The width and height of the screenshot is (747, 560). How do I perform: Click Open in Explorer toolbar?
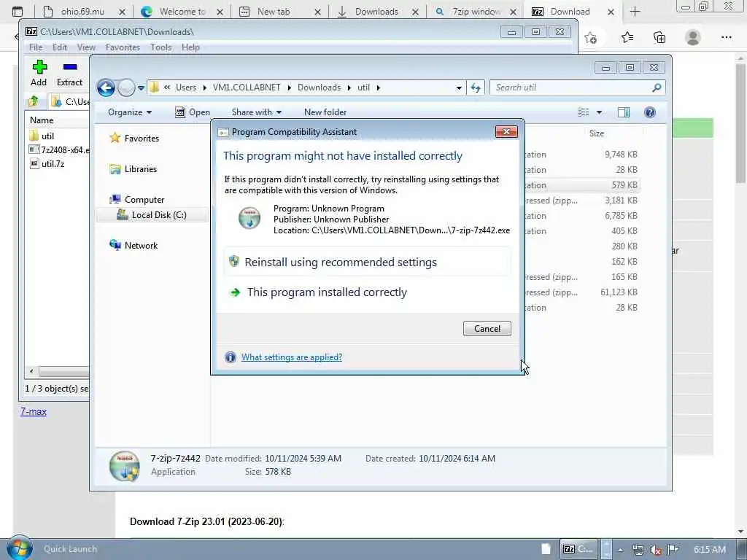(x=193, y=112)
